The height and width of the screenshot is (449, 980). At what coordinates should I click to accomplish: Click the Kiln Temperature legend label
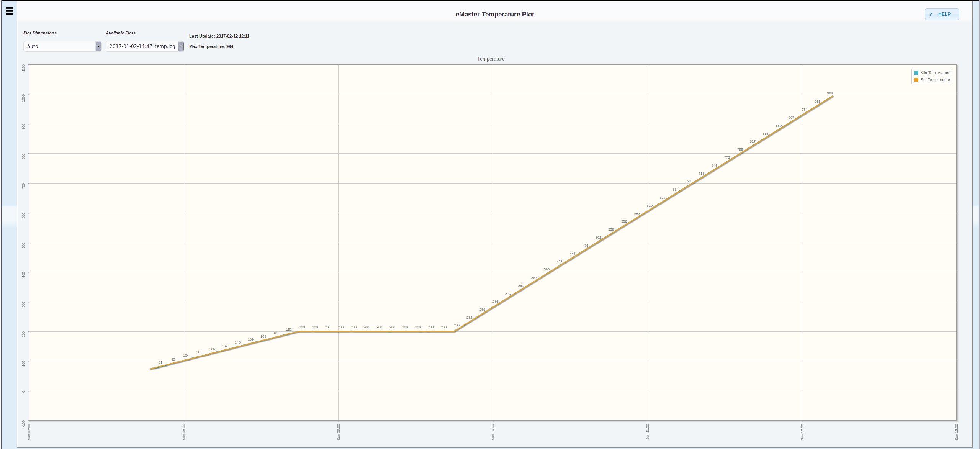935,73
